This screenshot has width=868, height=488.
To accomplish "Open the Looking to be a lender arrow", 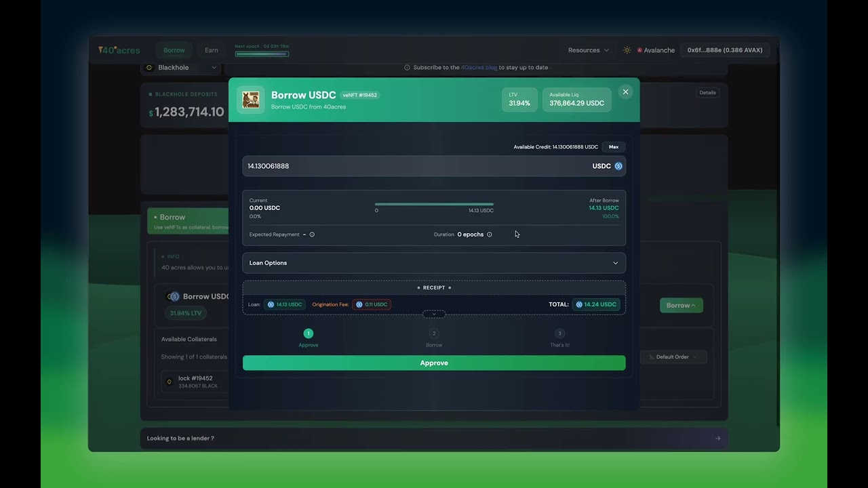I will 718,439.
